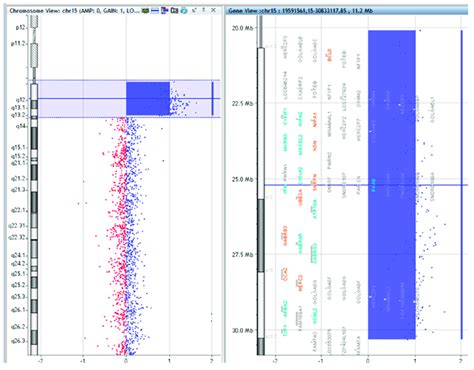Click the green icon in Chromosome View toolbar
The height and width of the screenshot is (370, 474).
coord(145,11)
